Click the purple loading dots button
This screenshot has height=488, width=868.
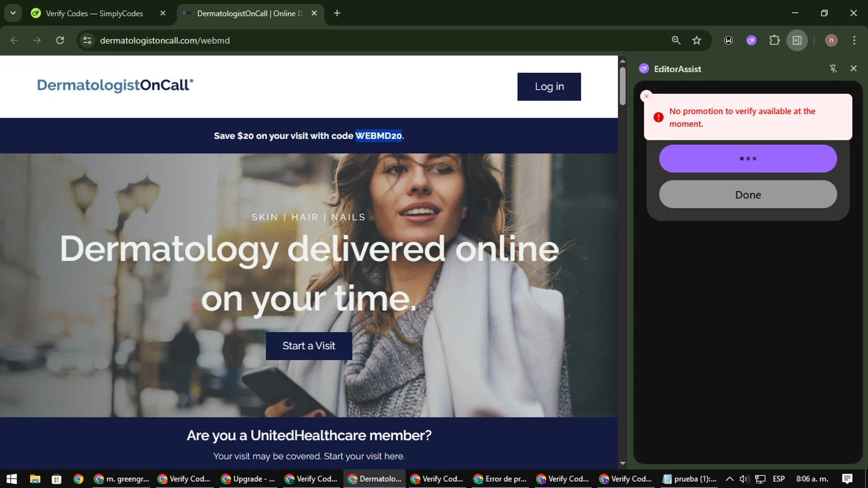748,159
